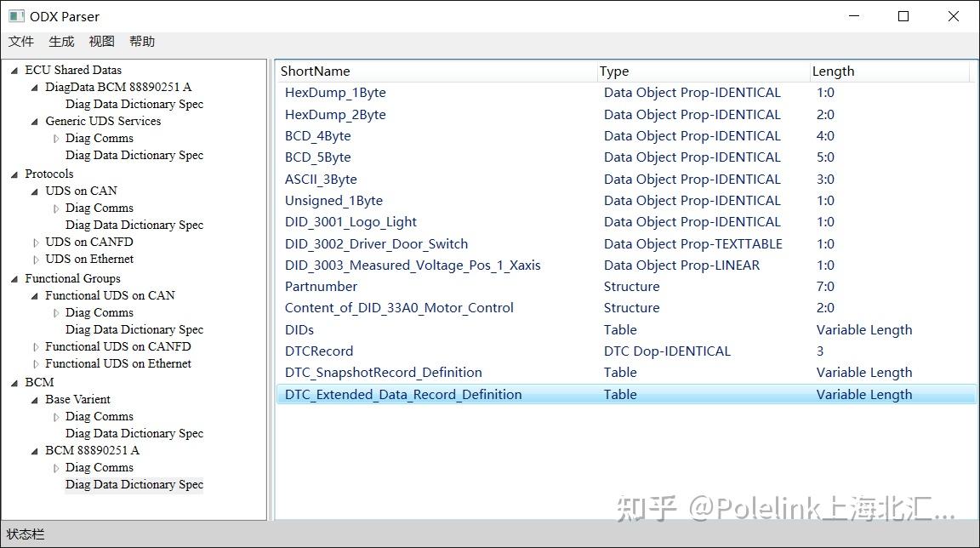
Task: Select the DID_3001_Logo_Light table row
Action: [350, 221]
